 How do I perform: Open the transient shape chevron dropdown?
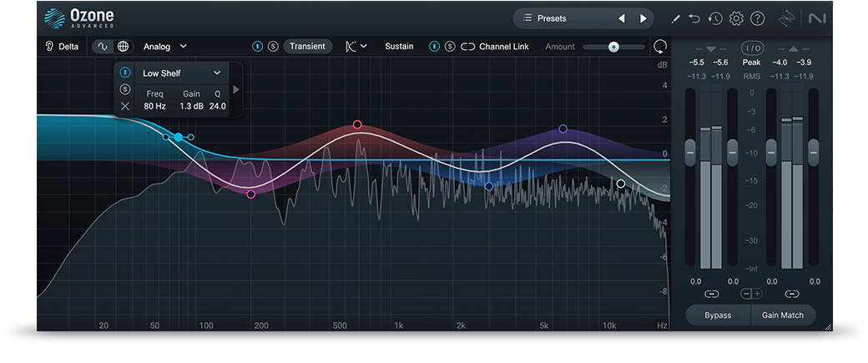pos(364,47)
